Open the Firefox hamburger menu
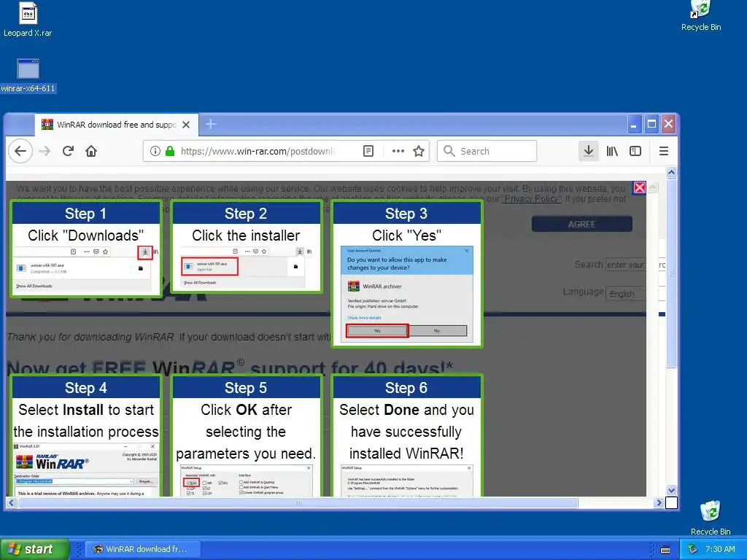 coord(664,152)
